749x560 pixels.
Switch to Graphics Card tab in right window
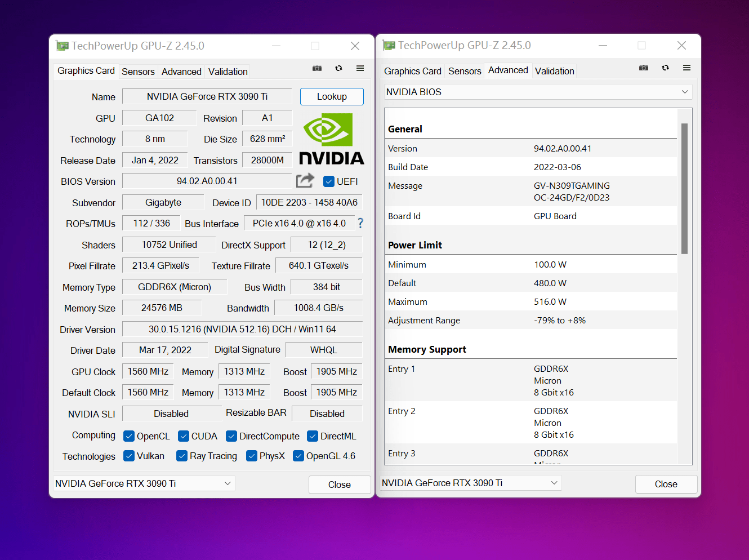[413, 71]
